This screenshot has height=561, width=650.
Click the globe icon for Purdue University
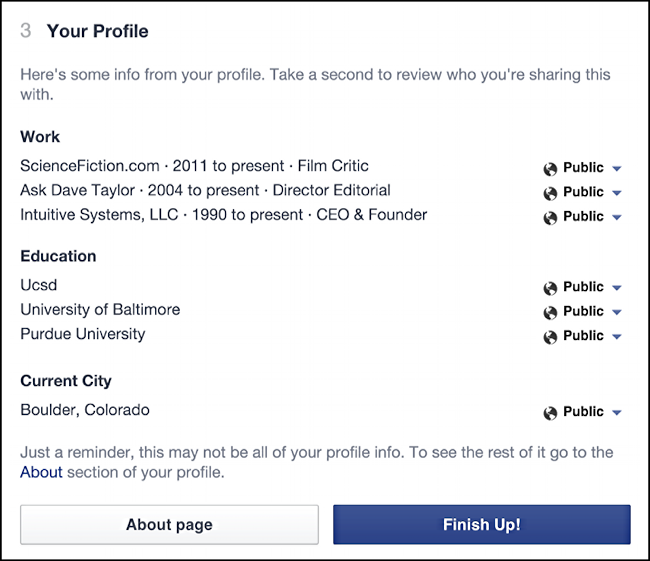point(550,337)
